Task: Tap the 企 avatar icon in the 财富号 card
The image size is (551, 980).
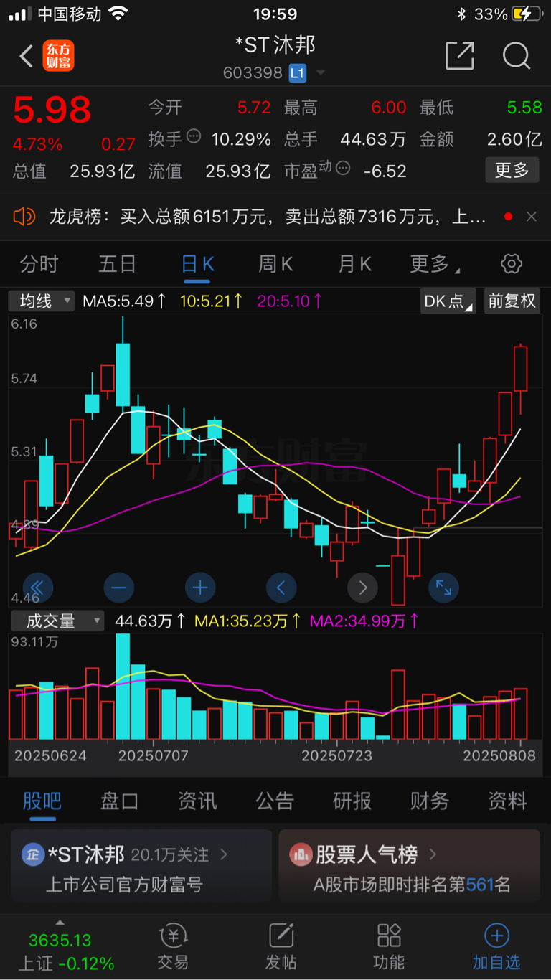Action: tap(33, 854)
